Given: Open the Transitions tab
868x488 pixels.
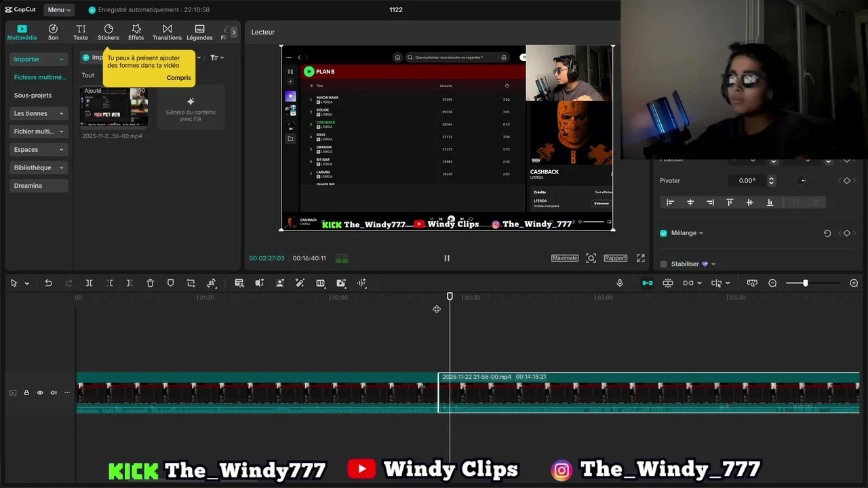Looking at the screenshot, I should click(x=167, y=32).
